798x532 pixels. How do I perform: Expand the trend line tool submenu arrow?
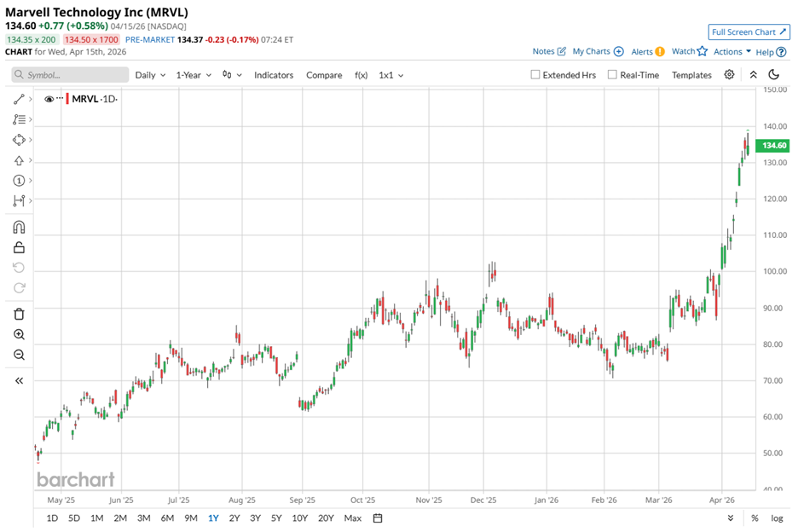[x=31, y=99]
